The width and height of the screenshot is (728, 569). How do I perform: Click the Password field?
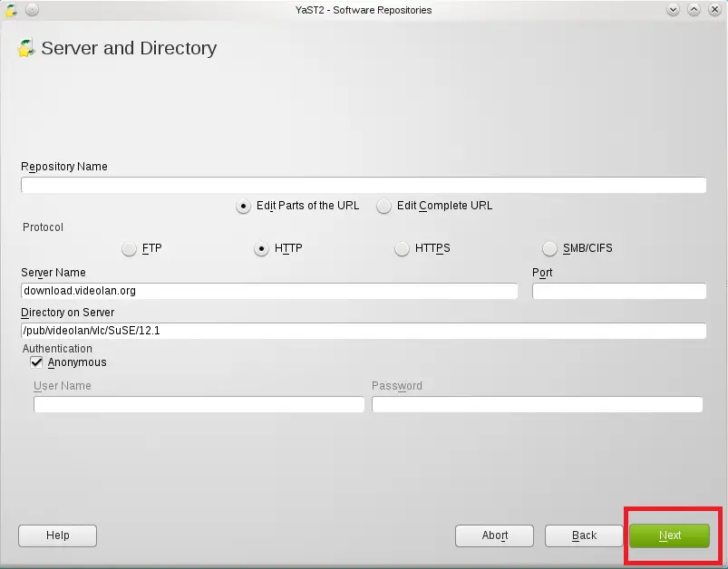[538, 404]
